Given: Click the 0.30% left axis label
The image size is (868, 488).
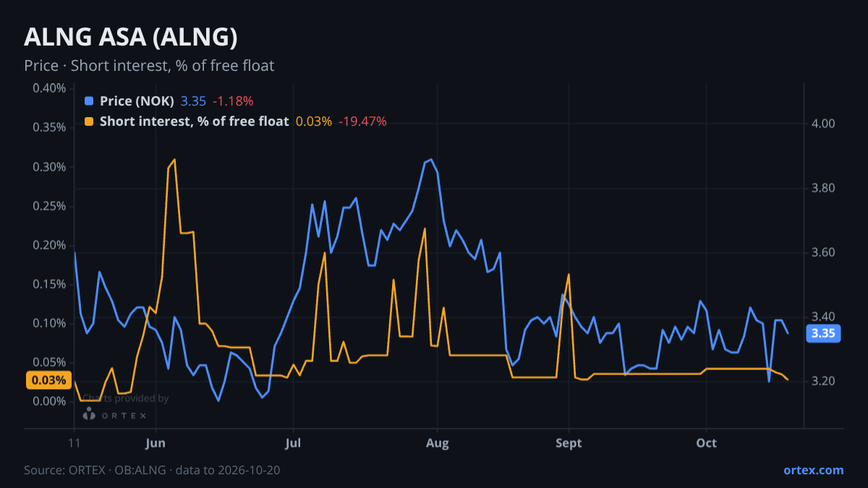Looking at the screenshot, I should tap(49, 167).
